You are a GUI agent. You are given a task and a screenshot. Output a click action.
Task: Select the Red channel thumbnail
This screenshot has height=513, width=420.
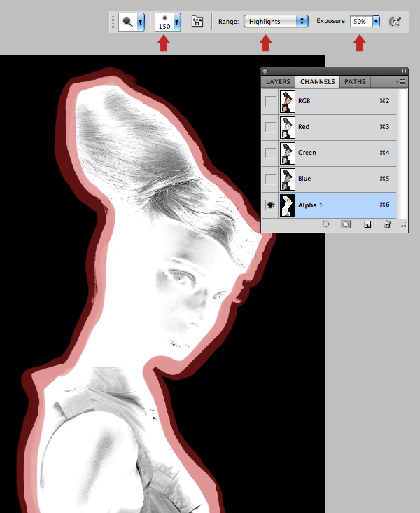(x=288, y=128)
